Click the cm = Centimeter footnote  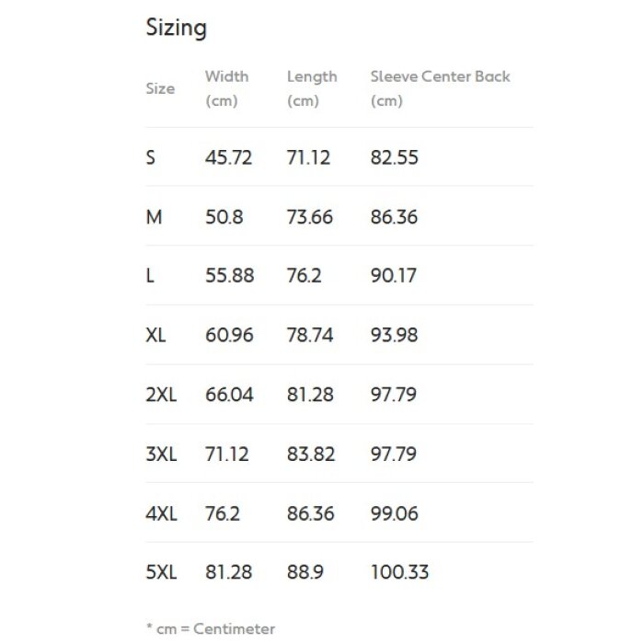[211, 628]
